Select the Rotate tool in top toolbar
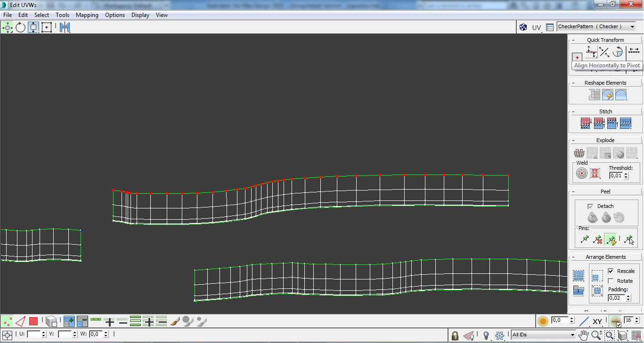This screenshot has width=644, height=343. click(20, 27)
